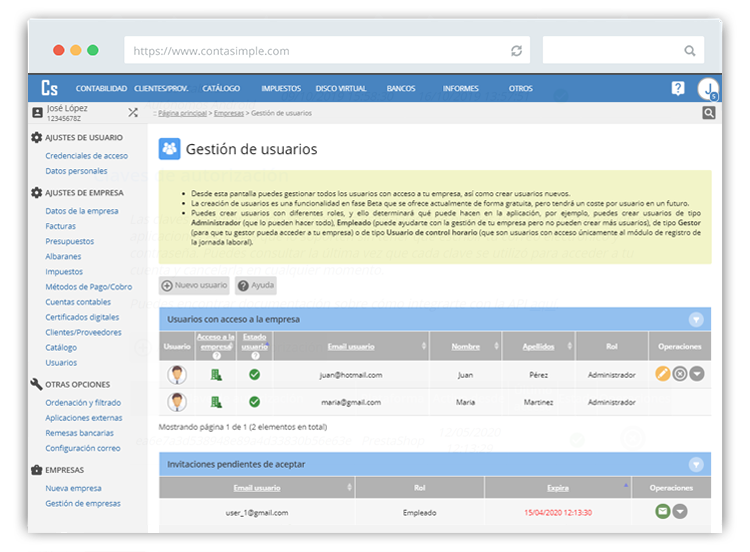The width and height of the screenshot is (750, 552).
Task: Click the Ajustes de empresa gear icon
Action: (x=36, y=193)
